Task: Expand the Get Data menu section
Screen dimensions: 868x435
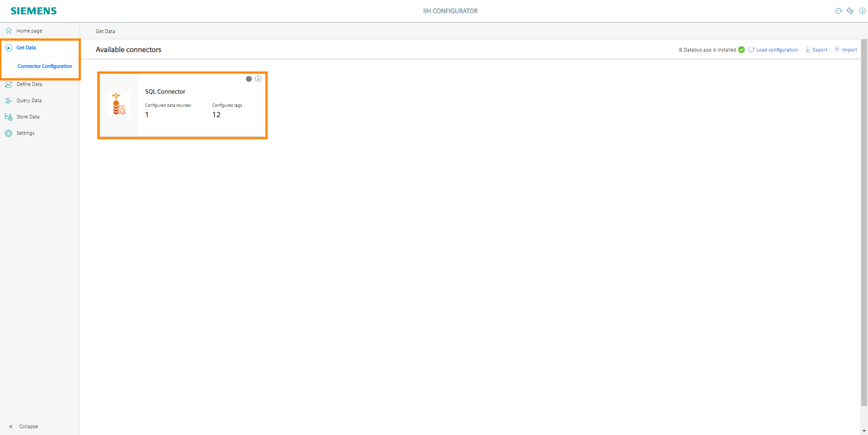Action: (26, 47)
